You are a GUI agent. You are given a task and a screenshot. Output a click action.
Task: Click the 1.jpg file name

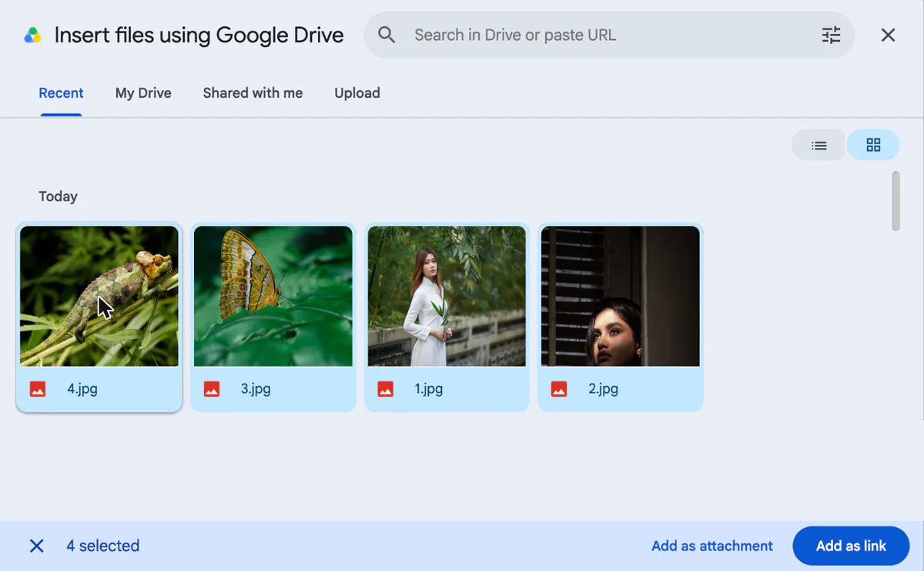pos(429,389)
